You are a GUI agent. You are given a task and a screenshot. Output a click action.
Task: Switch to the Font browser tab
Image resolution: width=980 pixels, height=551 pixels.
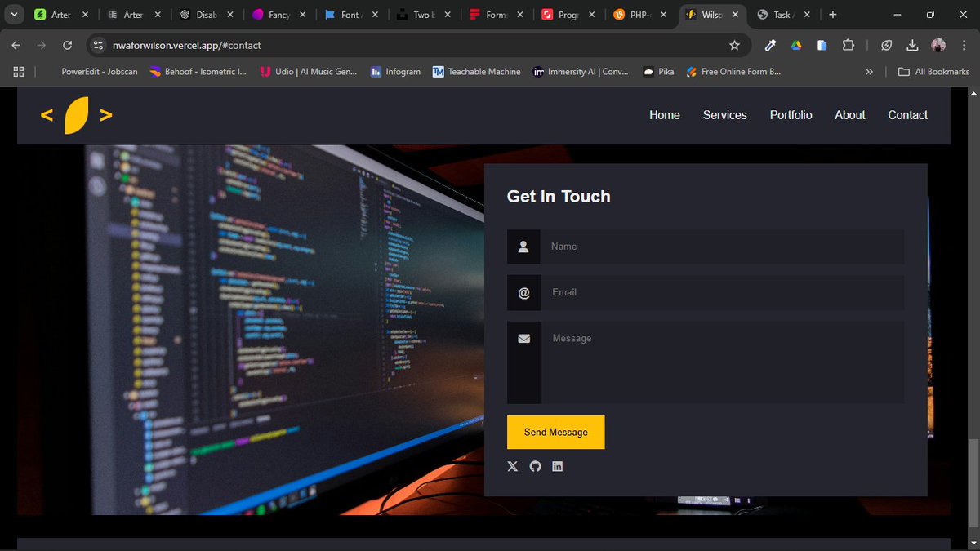351,15
